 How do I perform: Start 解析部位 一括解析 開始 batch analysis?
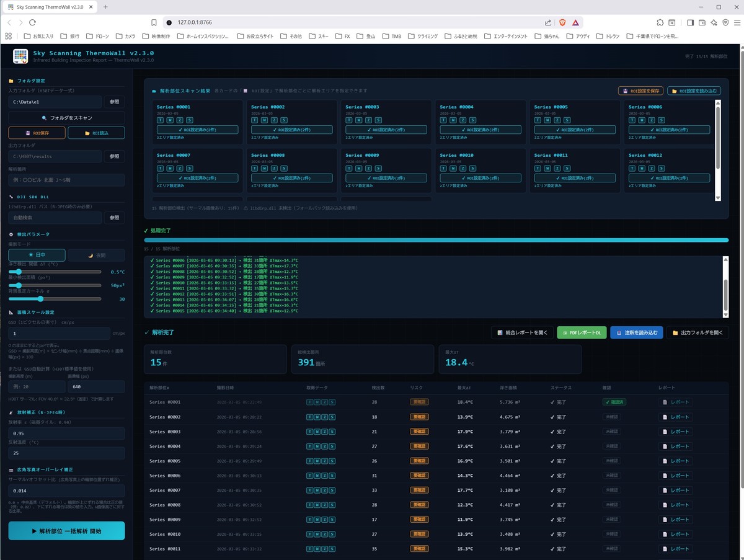click(66, 531)
